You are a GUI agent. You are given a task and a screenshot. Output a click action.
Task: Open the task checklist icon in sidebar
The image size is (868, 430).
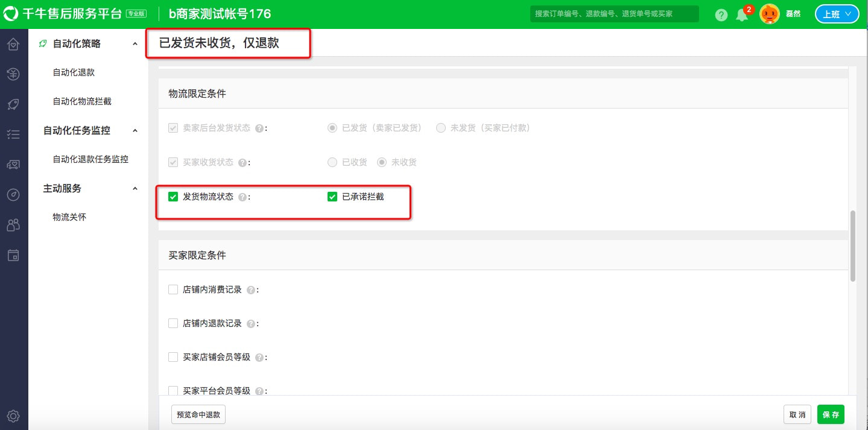point(13,134)
